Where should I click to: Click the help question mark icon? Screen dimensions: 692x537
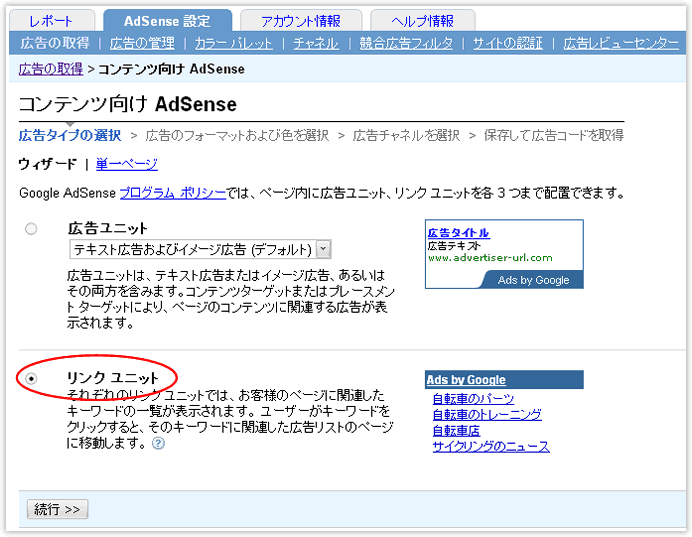tap(158, 443)
